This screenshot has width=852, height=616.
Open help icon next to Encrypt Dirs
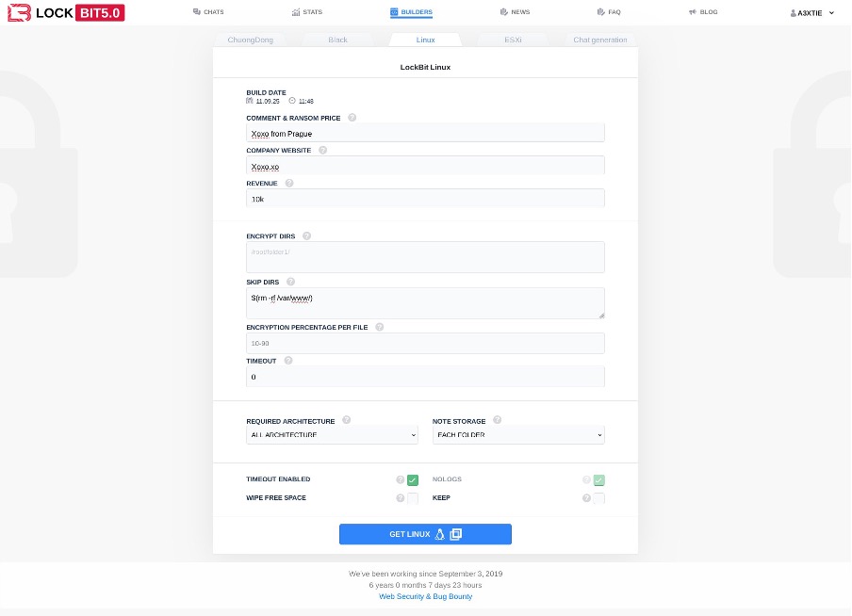click(306, 235)
